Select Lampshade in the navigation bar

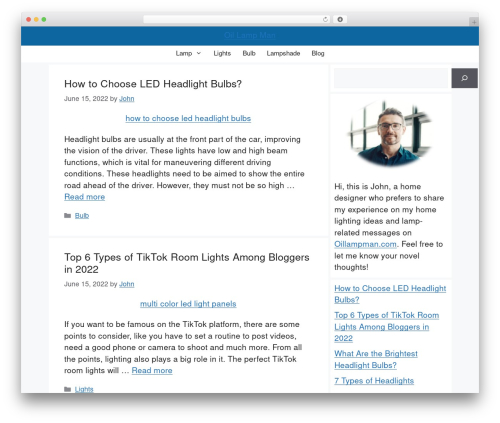pos(283,53)
